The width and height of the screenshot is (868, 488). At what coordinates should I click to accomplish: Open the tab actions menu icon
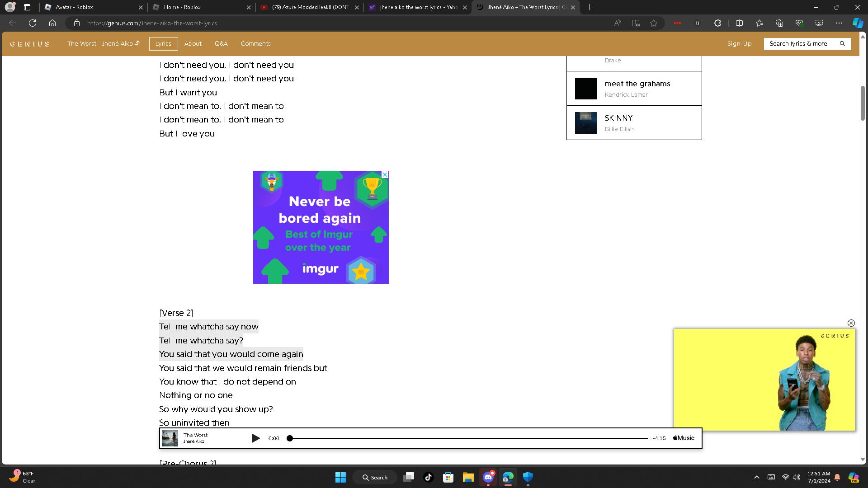(x=27, y=7)
